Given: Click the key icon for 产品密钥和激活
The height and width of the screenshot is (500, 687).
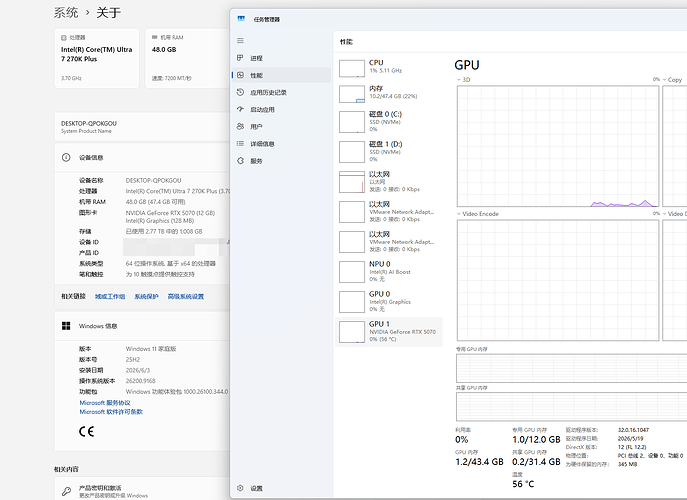Looking at the screenshot, I should click(66, 491).
